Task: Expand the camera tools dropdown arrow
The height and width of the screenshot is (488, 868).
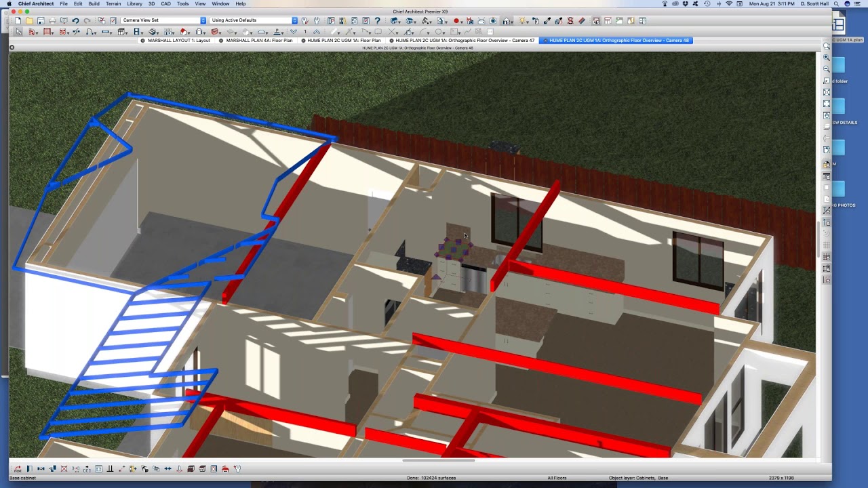Action: click(399, 22)
